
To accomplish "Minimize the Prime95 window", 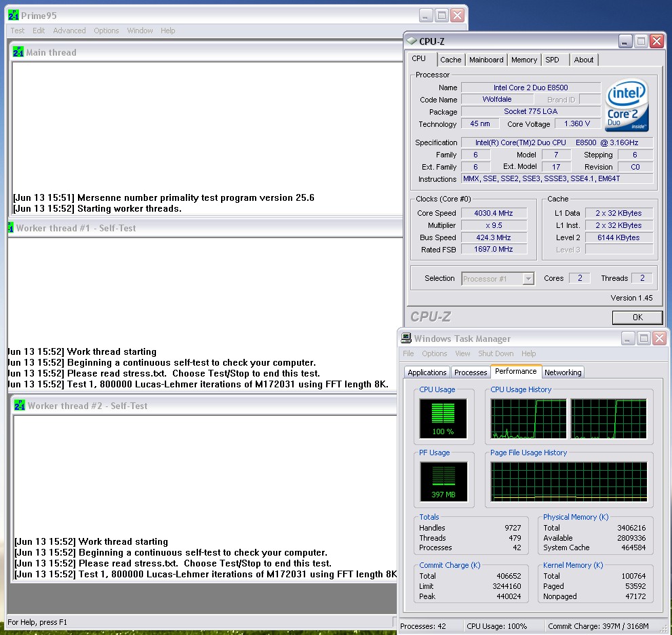I will point(424,16).
